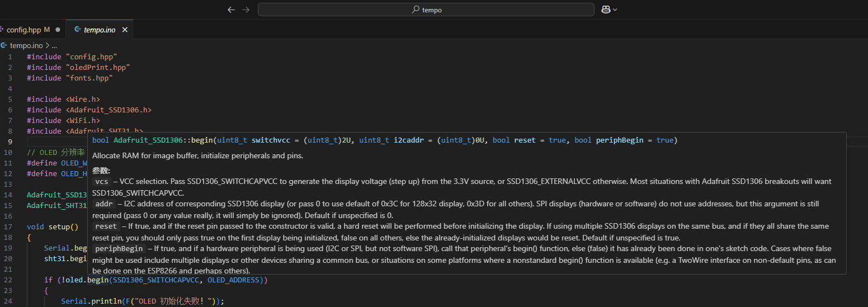The image size is (868, 307).
Task: Expand the Copilot dropdown chevron
Action: (x=615, y=10)
